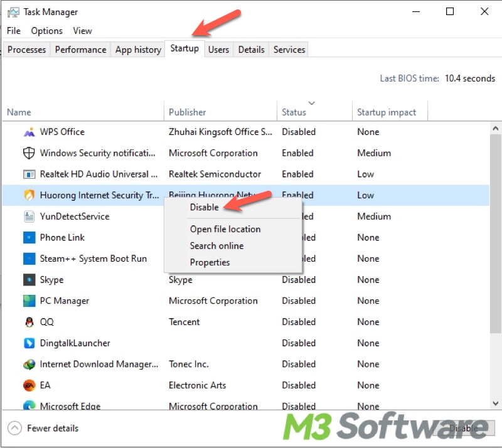Select the Internet Download Manager entry
Screen dimensions: 502x448
click(99, 364)
